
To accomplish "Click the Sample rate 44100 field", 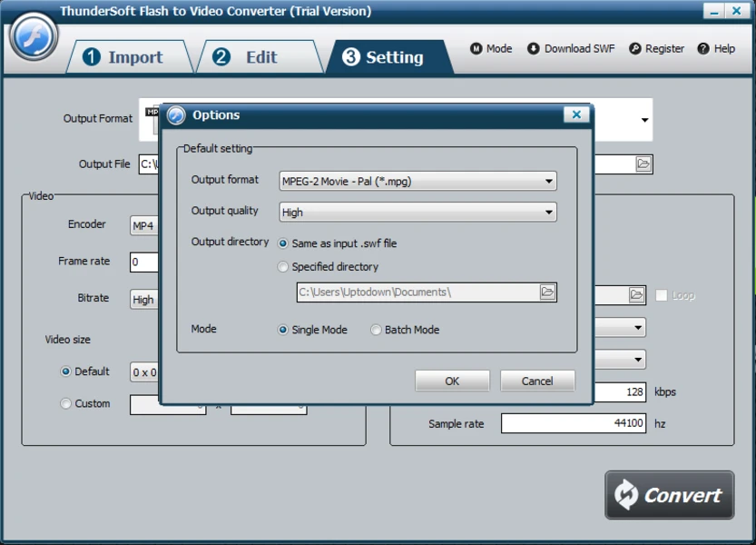I will (574, 423).
